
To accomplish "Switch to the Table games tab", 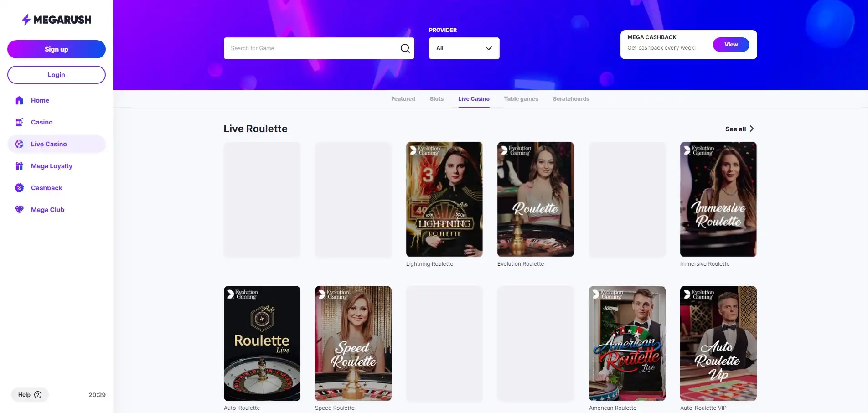I will pos(521,99).
